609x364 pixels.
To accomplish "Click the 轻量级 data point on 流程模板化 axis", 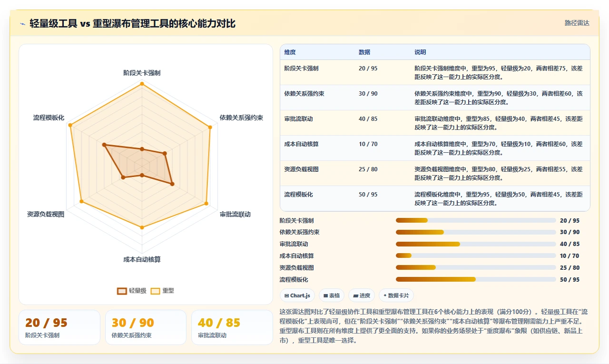I will [104, 145].
